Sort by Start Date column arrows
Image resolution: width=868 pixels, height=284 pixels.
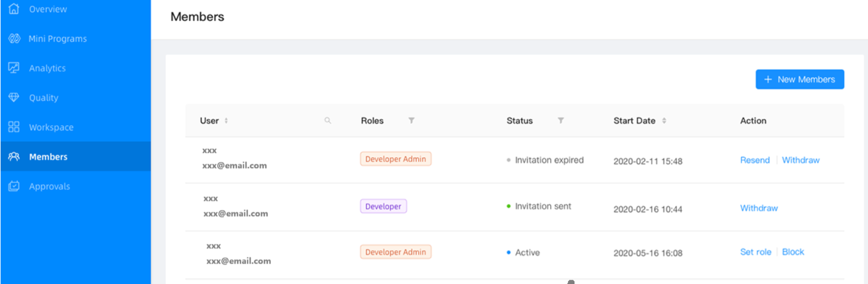(x=664, y=121)
